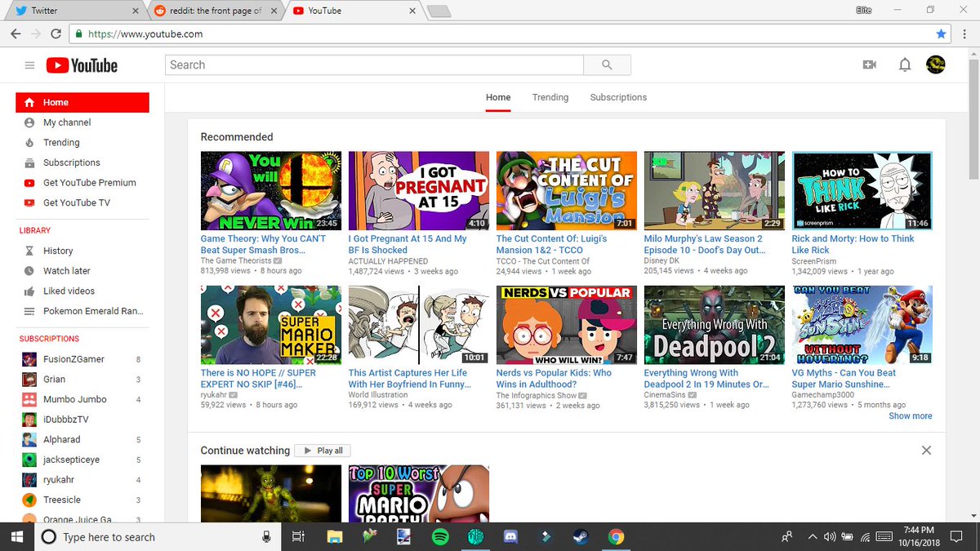
Task: Open the iDubbbzTV channel avatar
Action: pos(29,420)
